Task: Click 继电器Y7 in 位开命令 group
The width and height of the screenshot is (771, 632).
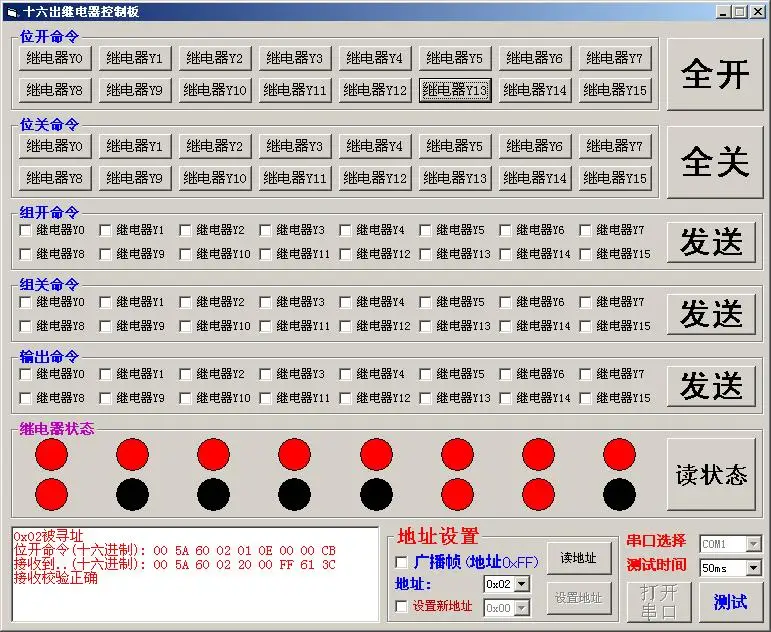Action: tap(615, 59)
